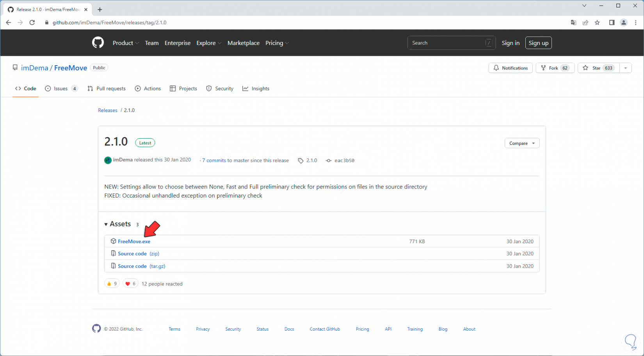Switch to the Pull requests tab
This screenshot has height=356, width=644.
[107, 89]
